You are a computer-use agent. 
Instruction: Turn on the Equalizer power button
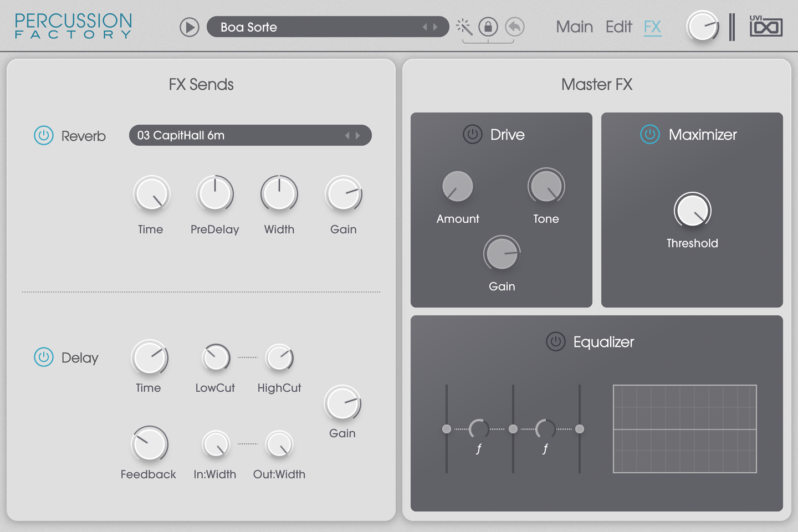[556, 342]
